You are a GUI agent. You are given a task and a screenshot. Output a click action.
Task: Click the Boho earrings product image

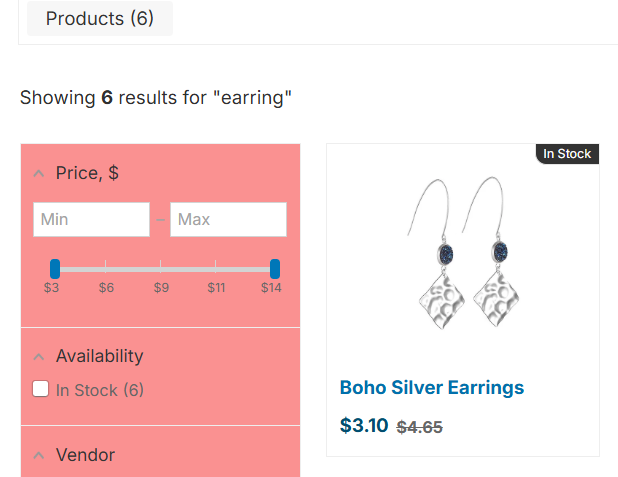click(x=463, y=259)
